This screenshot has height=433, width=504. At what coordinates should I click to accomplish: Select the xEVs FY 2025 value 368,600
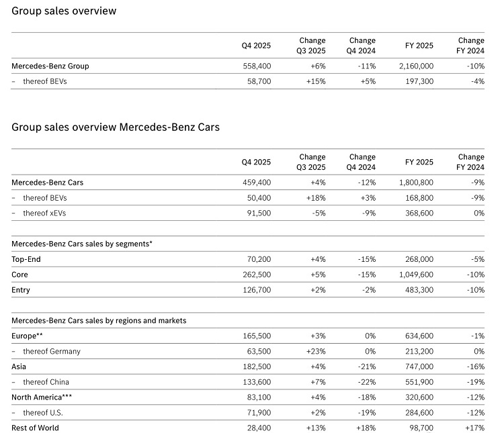coord(419,213)
